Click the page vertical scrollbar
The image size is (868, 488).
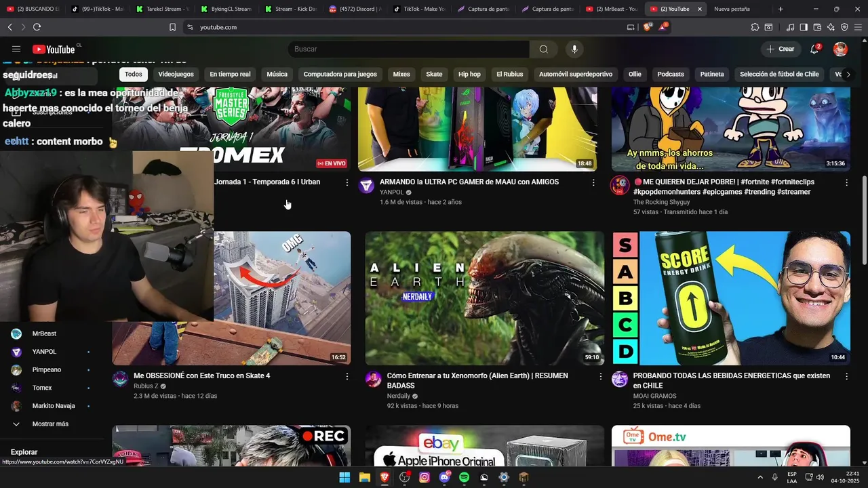tap(864, 220)
